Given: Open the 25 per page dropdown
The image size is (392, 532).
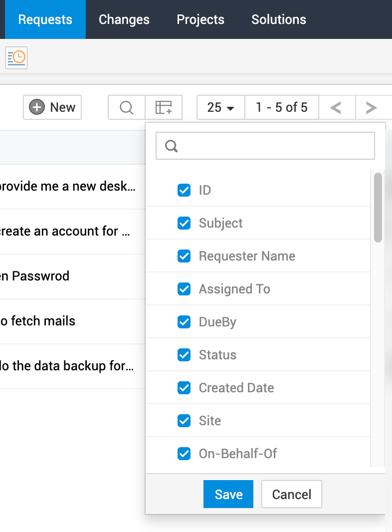Looking at the screenshot, I should click(x=221, y=107).
